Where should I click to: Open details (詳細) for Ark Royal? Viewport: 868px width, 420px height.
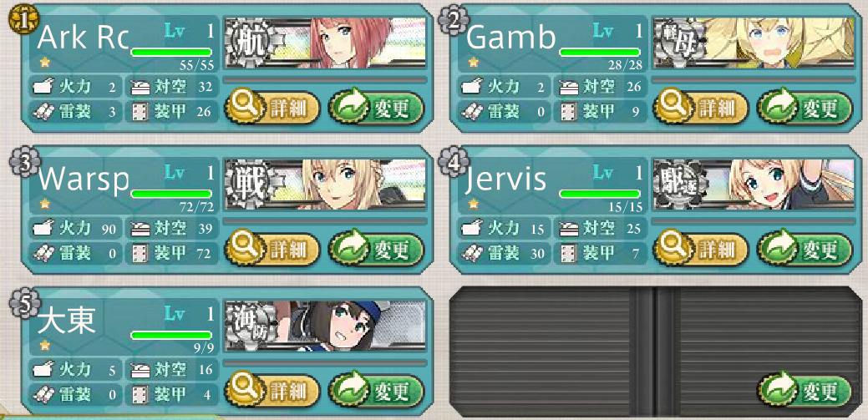272,108
